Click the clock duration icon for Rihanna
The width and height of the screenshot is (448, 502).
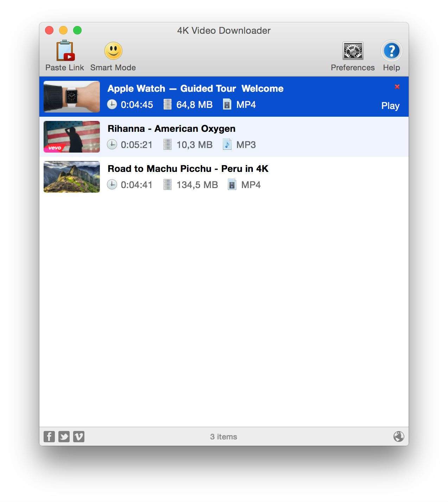[x=112, y=144]
